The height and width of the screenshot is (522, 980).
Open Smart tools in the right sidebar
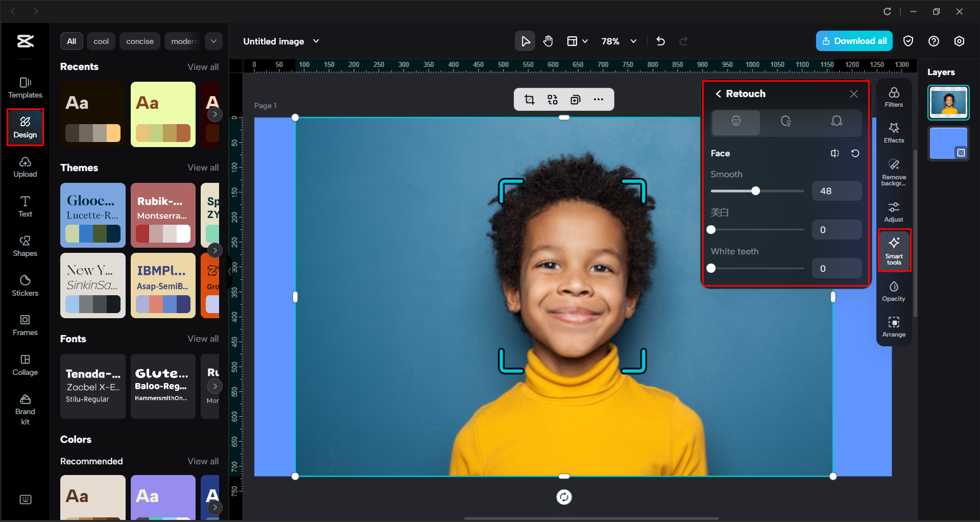[x=894, y=250]
